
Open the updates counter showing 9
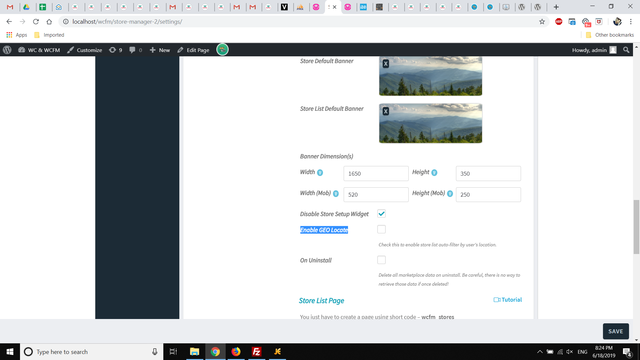click(116, 50)
